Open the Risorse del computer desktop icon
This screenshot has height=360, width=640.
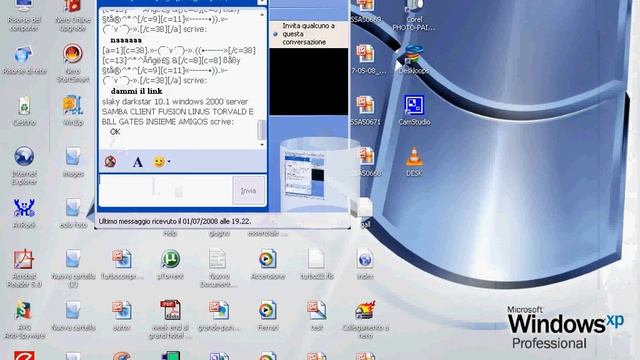pyautogui.click(x=24, y=14)
